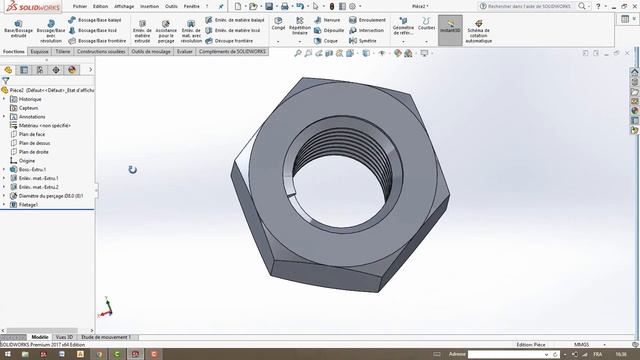Expand the Historique tree node

4,99
